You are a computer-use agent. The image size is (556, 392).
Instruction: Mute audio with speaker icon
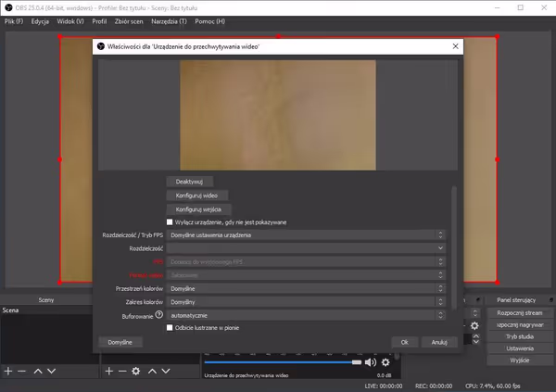[370, 362]
